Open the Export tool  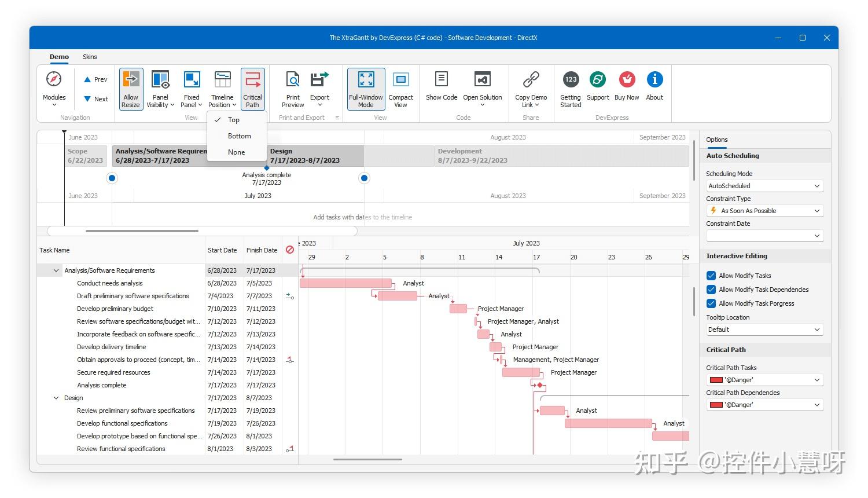[x=319, y=88]
